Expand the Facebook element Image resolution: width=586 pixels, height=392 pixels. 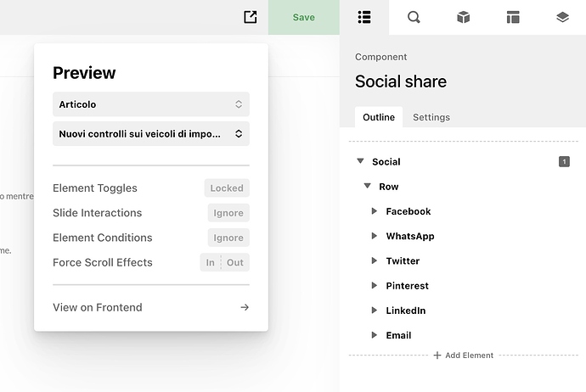374,211
